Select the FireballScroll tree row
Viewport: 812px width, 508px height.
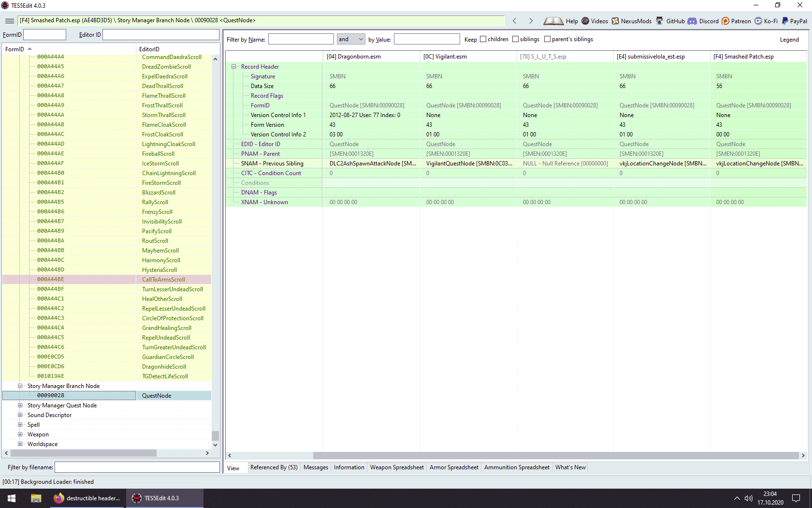tap(107, 154)
